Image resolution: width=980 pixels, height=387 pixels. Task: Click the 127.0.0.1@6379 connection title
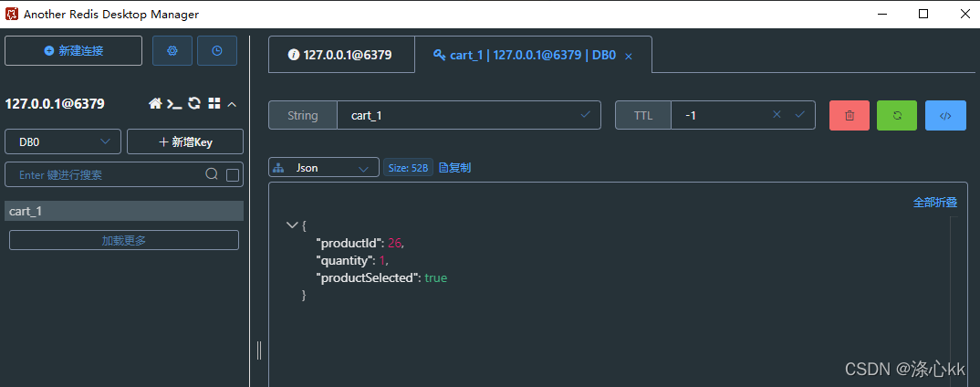55,104
